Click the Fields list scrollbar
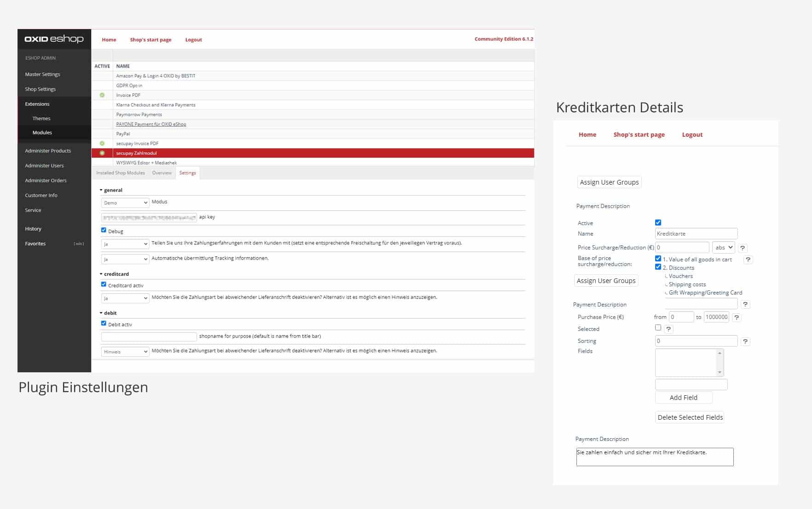The image size is (812, 509). pos(720,363)
